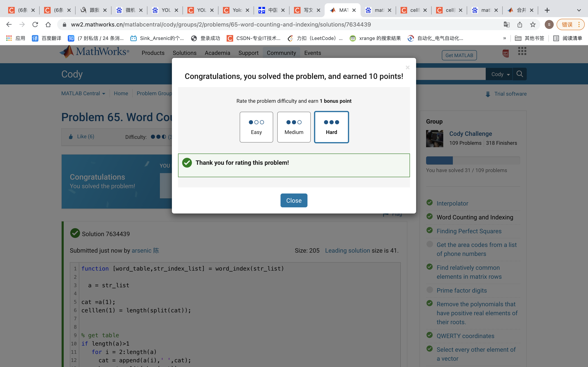The width and height of the screenshot is (588, 367).
Task: Open hidden bookmarks with the chevron
Action: point(504,38)
